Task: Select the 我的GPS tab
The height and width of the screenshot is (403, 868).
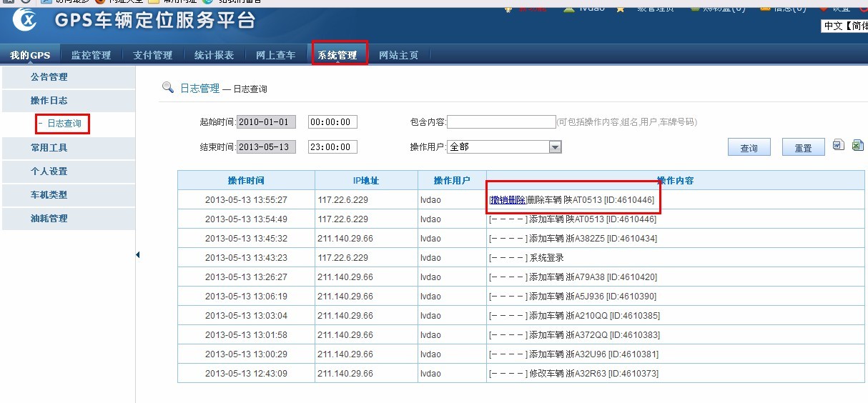Action: [x=30, y=55]
